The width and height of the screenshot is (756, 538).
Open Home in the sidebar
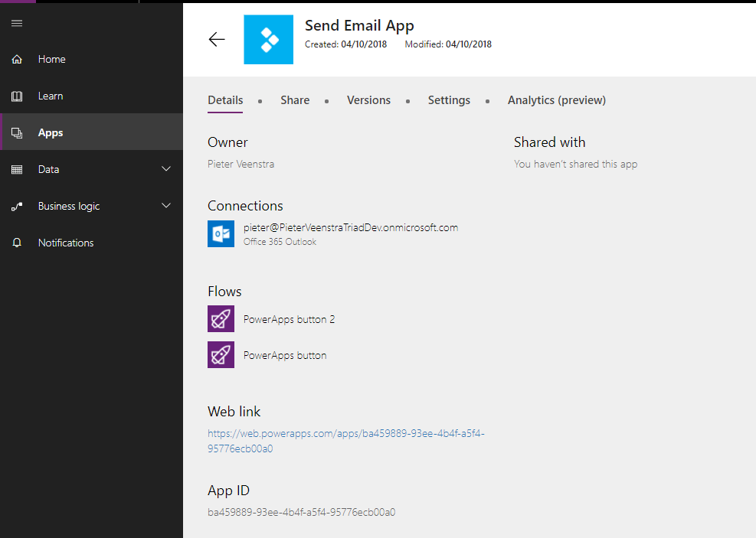[92, 59]
